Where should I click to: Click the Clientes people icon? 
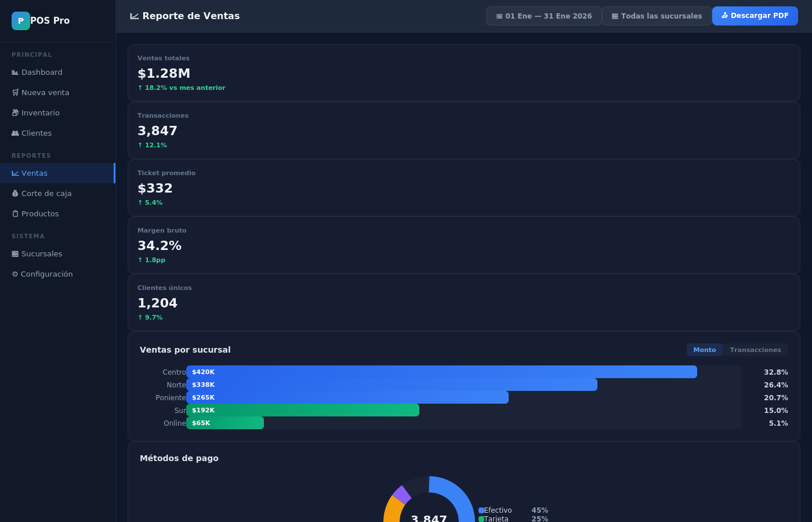(15, 133)
